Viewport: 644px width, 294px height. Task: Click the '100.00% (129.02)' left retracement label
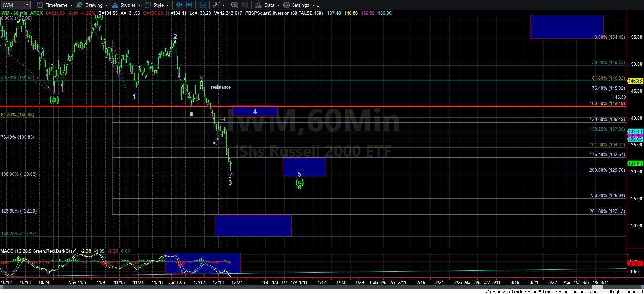pyautogui.click(x=19, y=174)
